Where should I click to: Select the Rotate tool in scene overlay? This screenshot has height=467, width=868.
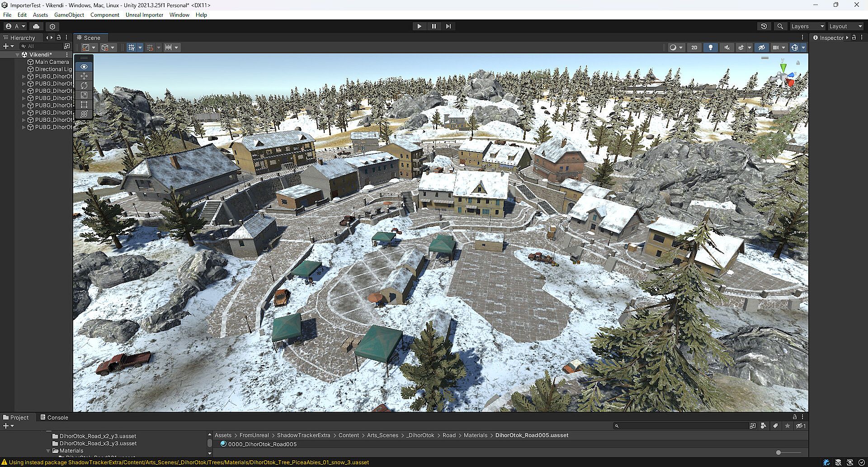[84, 86]
